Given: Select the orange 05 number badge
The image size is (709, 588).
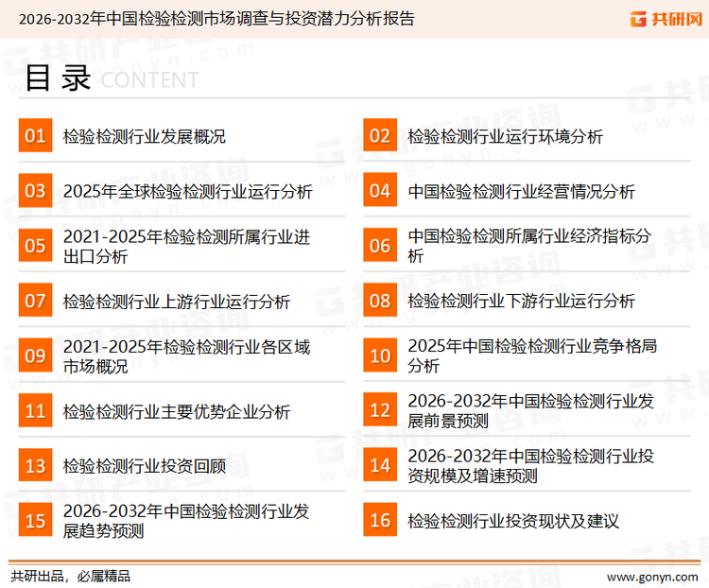Looking at the screenshot, I should pyautogui.click(x=35, y=247).
